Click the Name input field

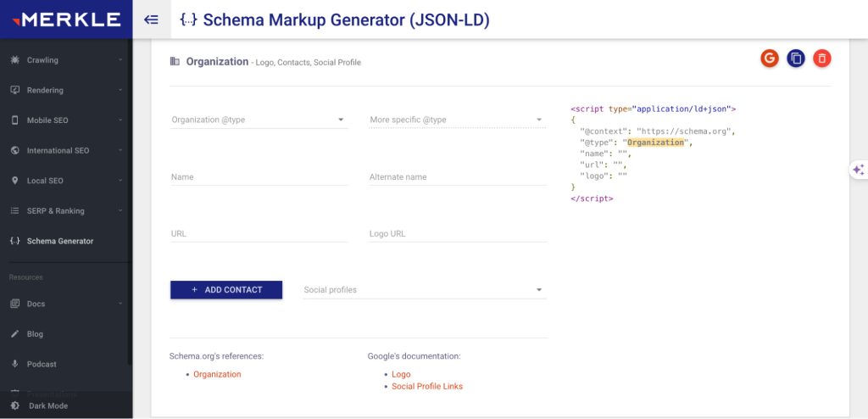tap(259, 177)
